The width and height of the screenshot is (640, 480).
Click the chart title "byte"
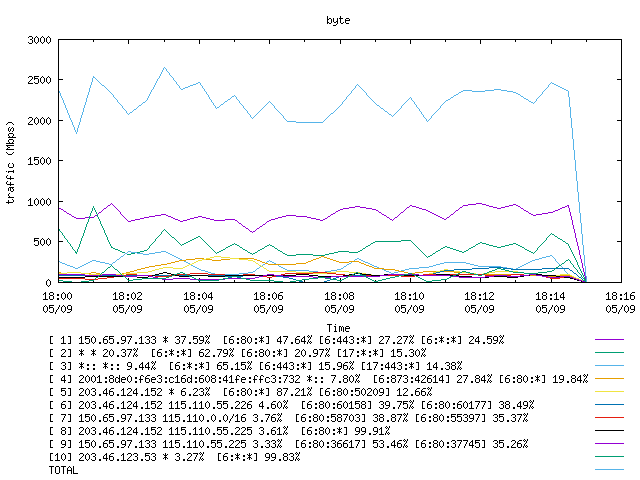[338, 20]
